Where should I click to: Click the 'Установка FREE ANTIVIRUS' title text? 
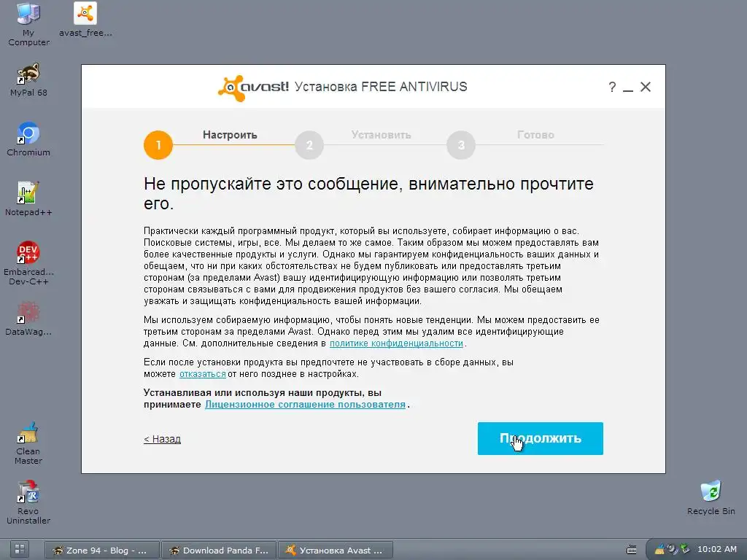point(381,87)
